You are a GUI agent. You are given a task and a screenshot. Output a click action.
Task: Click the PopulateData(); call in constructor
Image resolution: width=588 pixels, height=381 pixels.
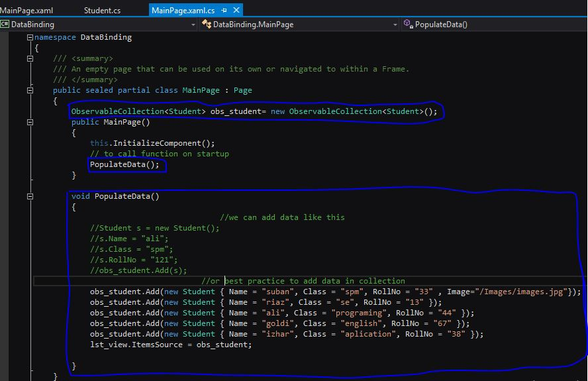(124, 165)
